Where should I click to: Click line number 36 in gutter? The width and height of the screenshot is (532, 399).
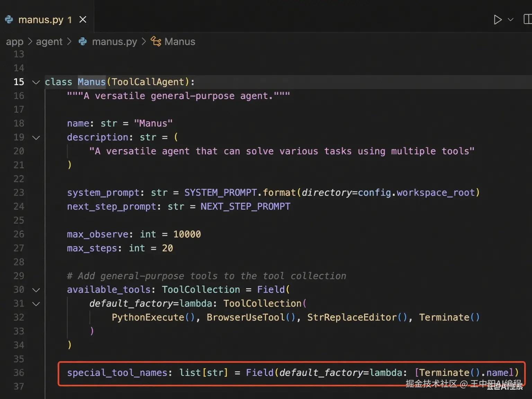(19, 373)
